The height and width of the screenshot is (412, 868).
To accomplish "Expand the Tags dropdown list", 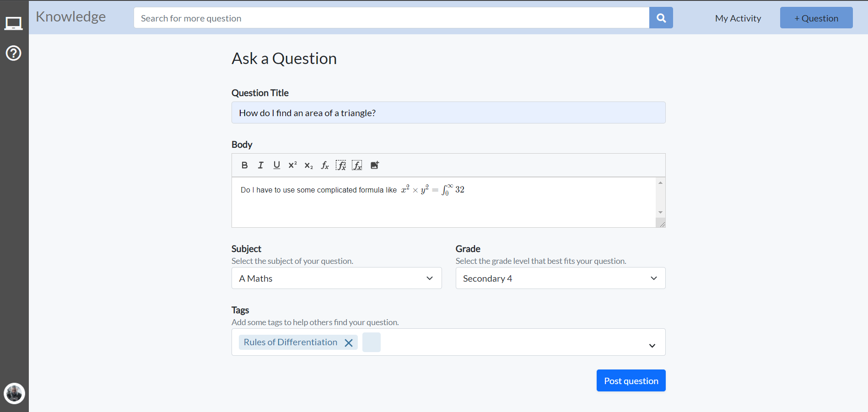I will (652, 346).
